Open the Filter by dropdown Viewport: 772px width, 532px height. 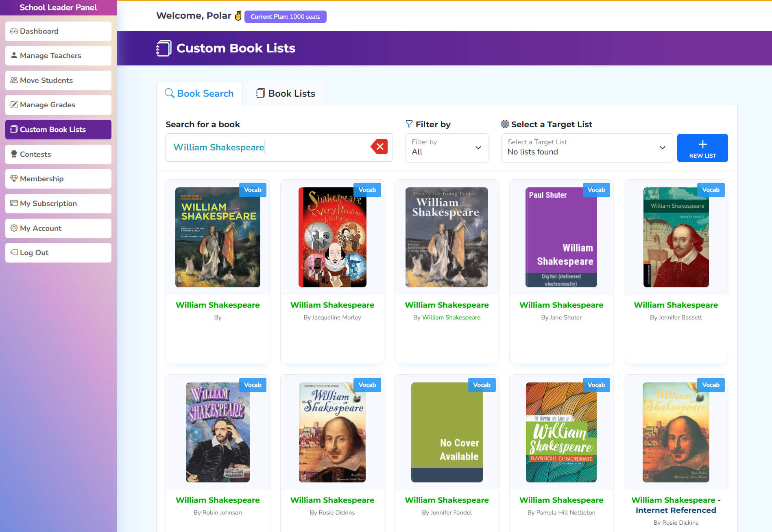click(x=447, y=148)
